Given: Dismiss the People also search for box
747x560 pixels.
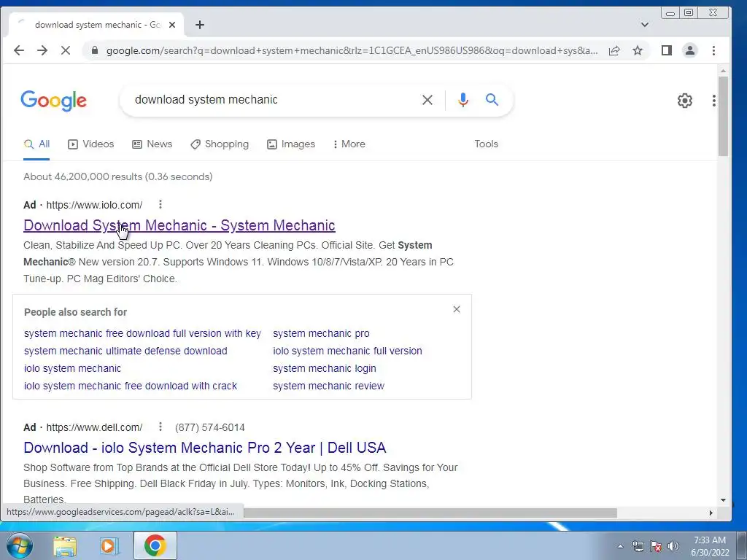Looking at the screenshot, I should 457,309.
